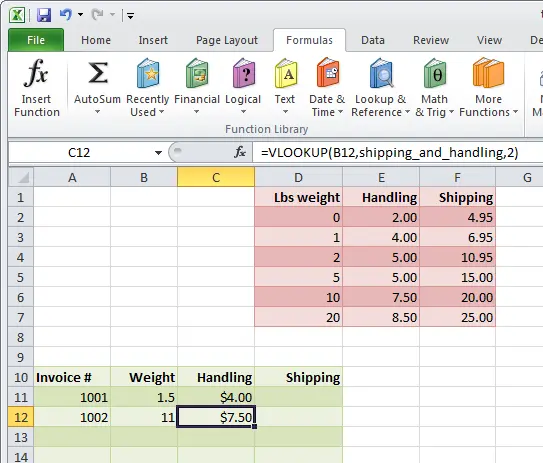Screen dimensions: 543x463
Task: Undo the last action
Action: tap(66, 15)
